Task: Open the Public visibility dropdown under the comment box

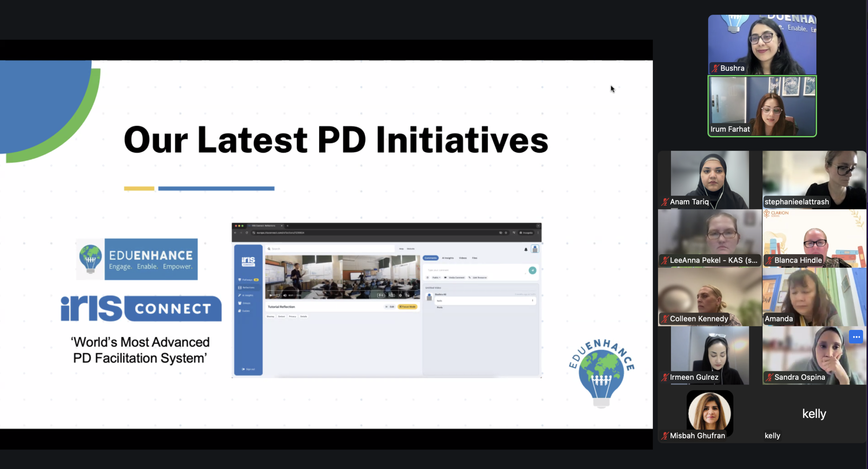Action: click(436, 278)
